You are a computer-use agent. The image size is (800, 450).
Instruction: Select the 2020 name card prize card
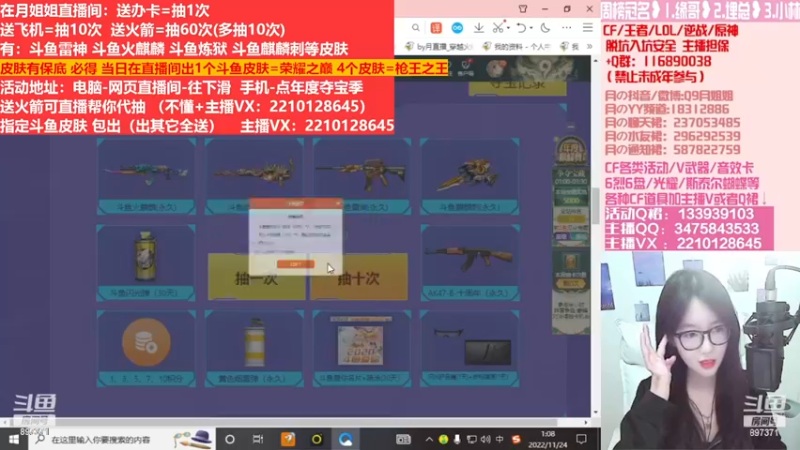(x=362, y=348)
